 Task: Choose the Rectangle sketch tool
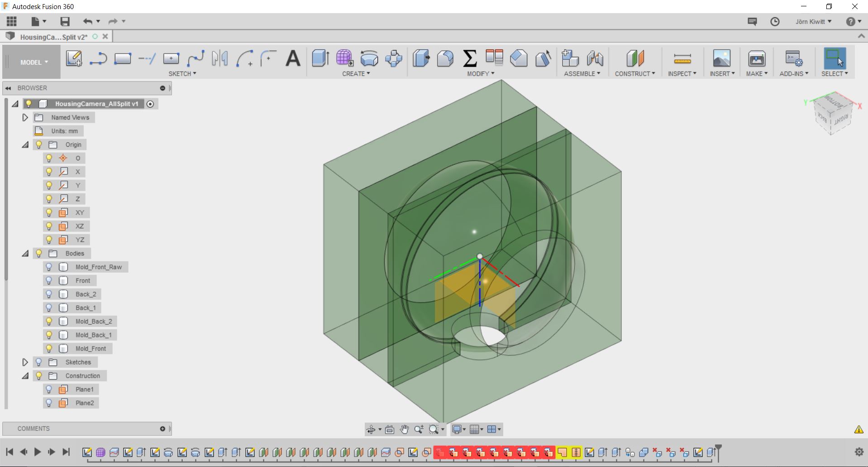click(x=123, y=58)
